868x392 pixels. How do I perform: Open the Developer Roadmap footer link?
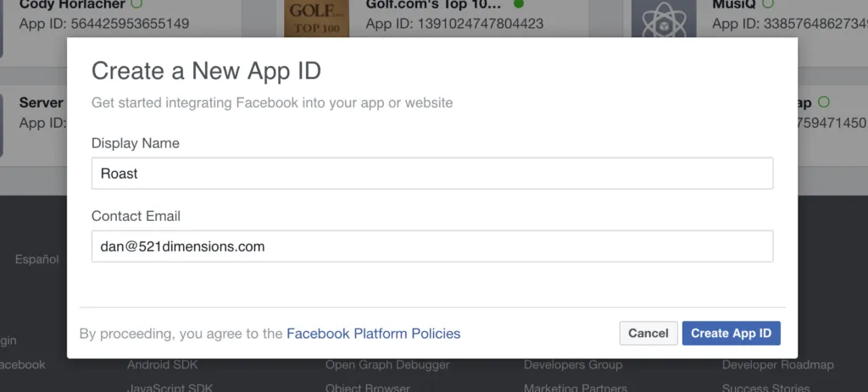tap(778, 364)
